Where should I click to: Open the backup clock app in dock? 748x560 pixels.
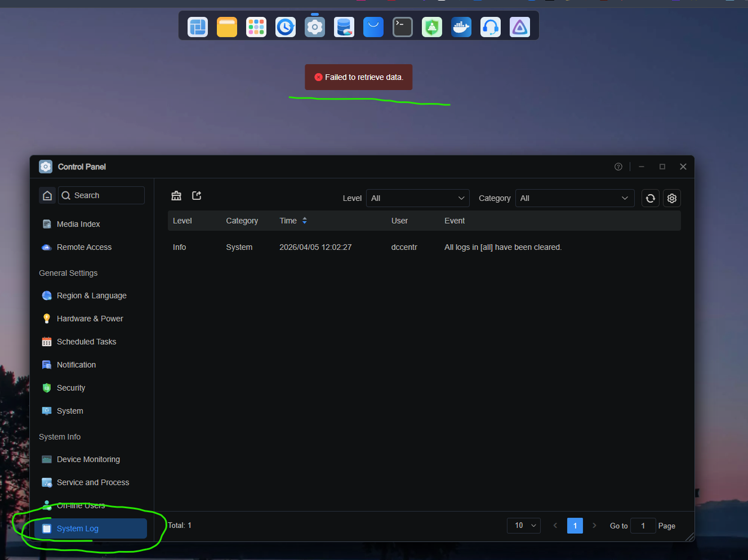pos(285,27)
